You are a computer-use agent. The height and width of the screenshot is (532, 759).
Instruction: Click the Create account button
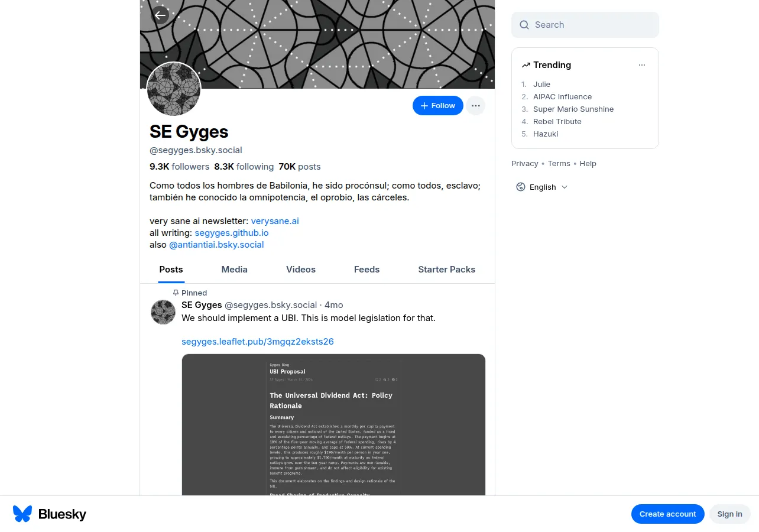(x=668, y=514)
